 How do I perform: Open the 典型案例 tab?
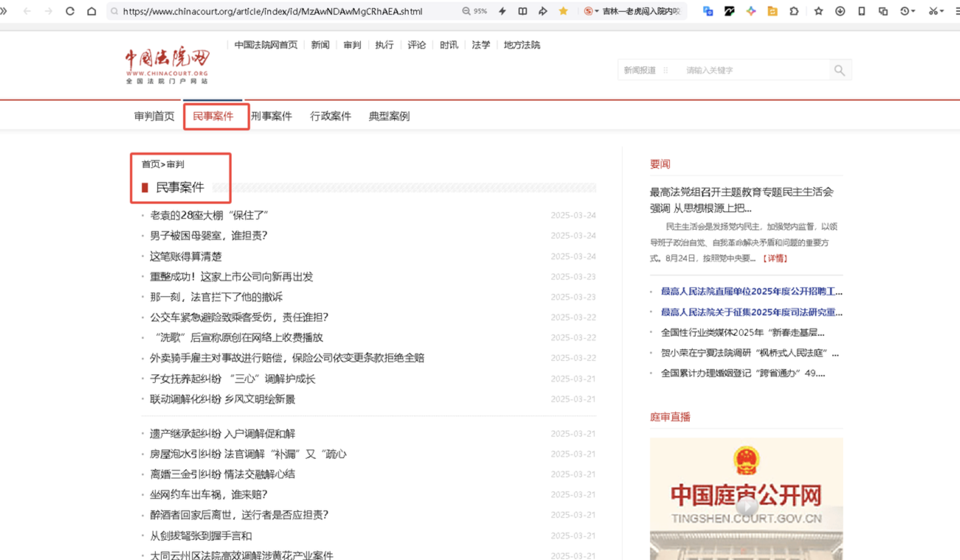pos(389,116)
